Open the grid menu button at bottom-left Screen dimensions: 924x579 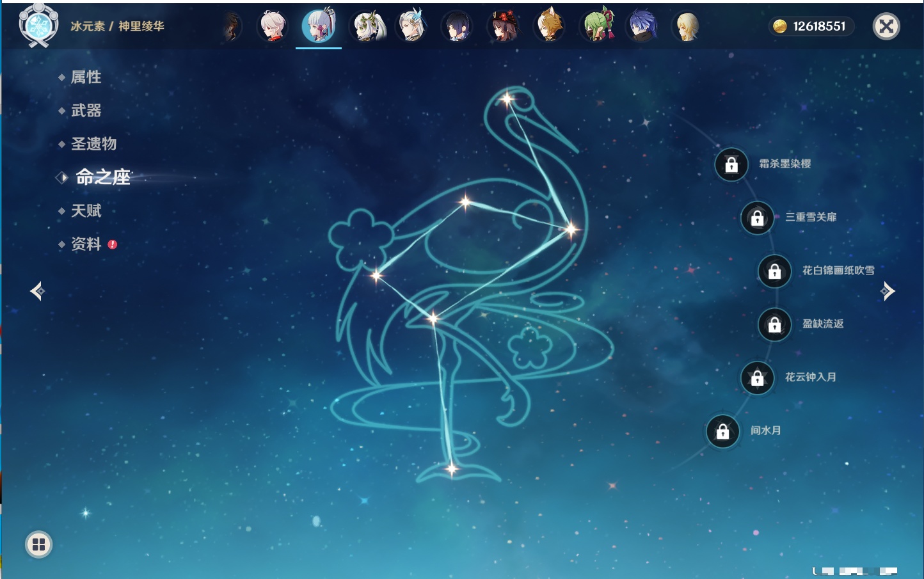[x=38, y=544]
